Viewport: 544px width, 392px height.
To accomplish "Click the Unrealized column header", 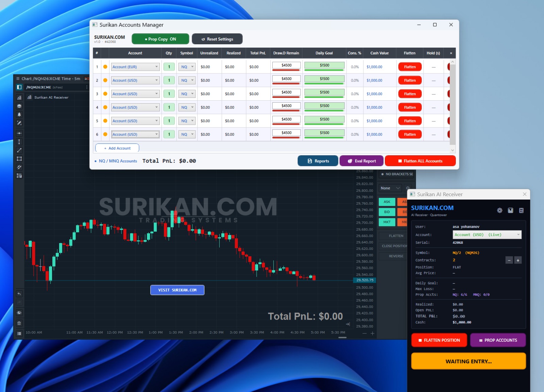I will tap(209, 53).
